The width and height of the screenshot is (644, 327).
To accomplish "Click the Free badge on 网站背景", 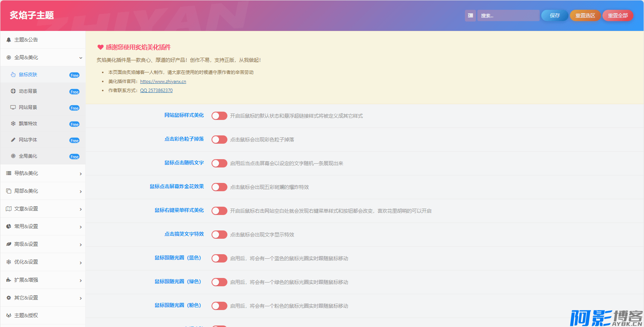I will coord(74,108).
